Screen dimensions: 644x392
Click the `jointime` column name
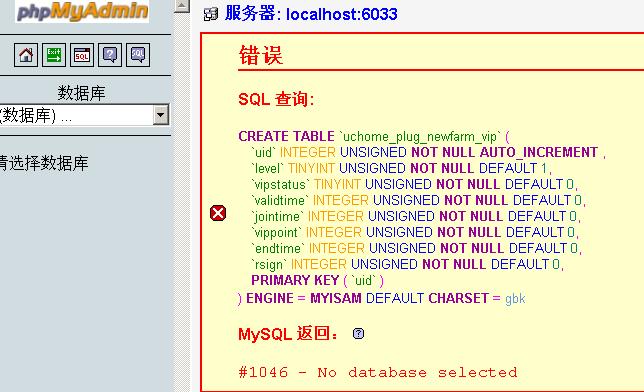click(277, 217)
